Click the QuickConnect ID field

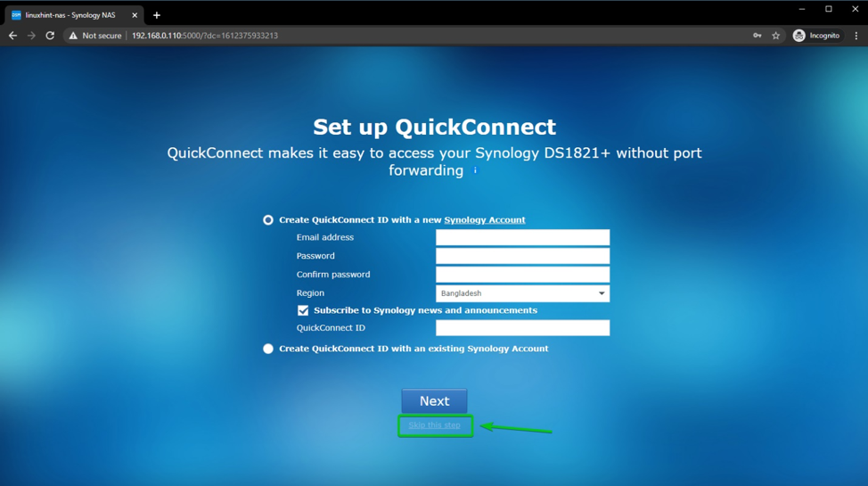tap(522, 327)
